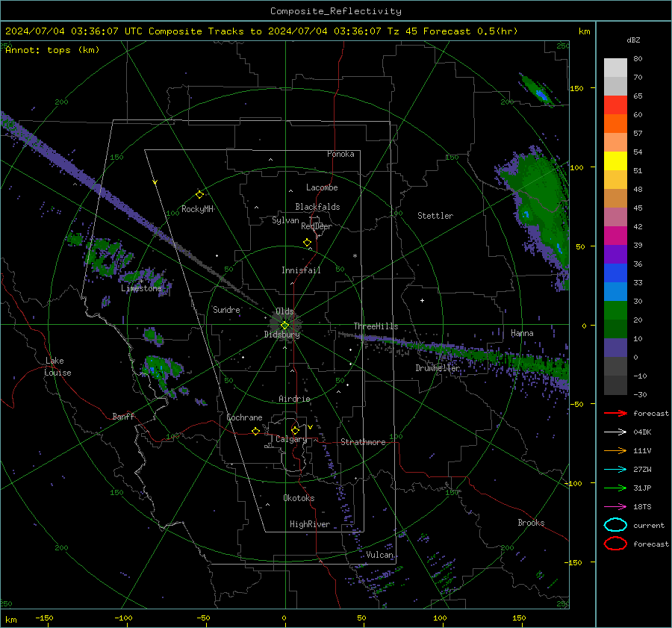Click the Ponoka city label
The width and height of the screenshot is (672, 628).
[x=340, y=154]
